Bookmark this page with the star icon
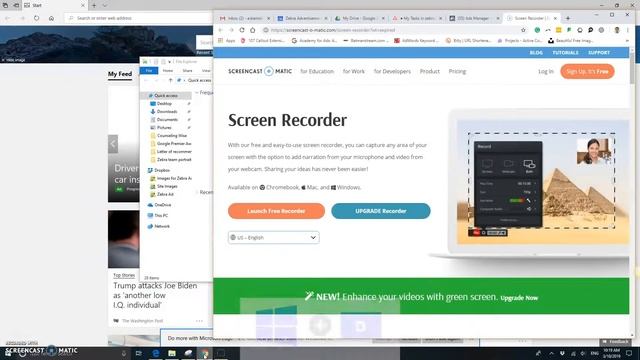 523,30
